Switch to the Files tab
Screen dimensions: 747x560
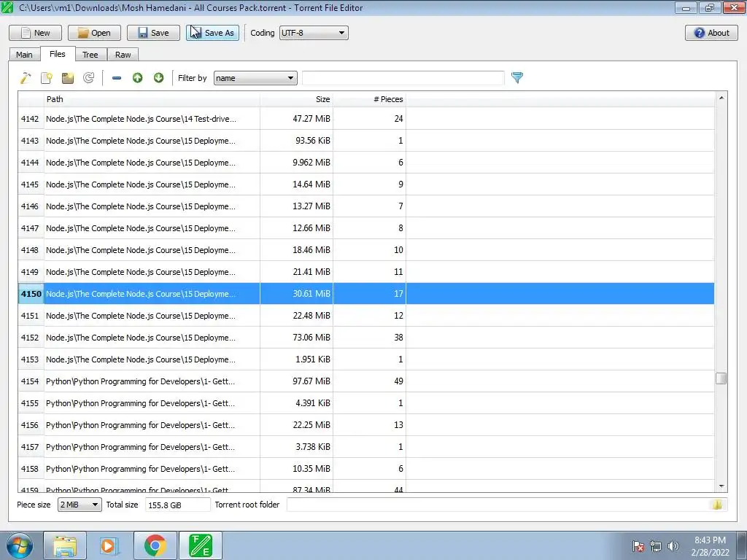57,54
